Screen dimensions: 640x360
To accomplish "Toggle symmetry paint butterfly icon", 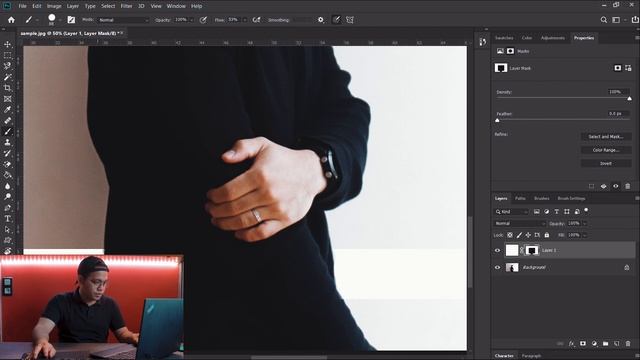I will coord(350,20).
